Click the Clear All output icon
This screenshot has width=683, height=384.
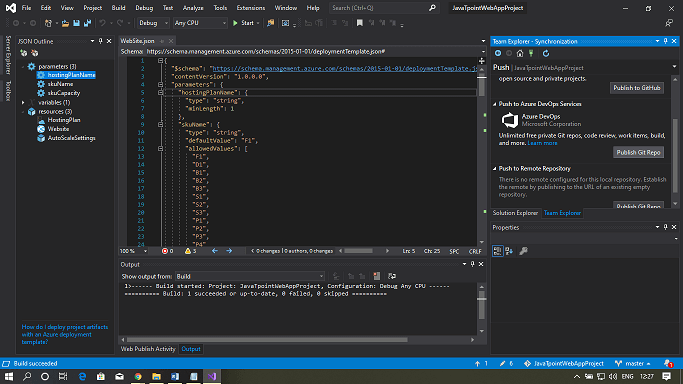(377, 276)
